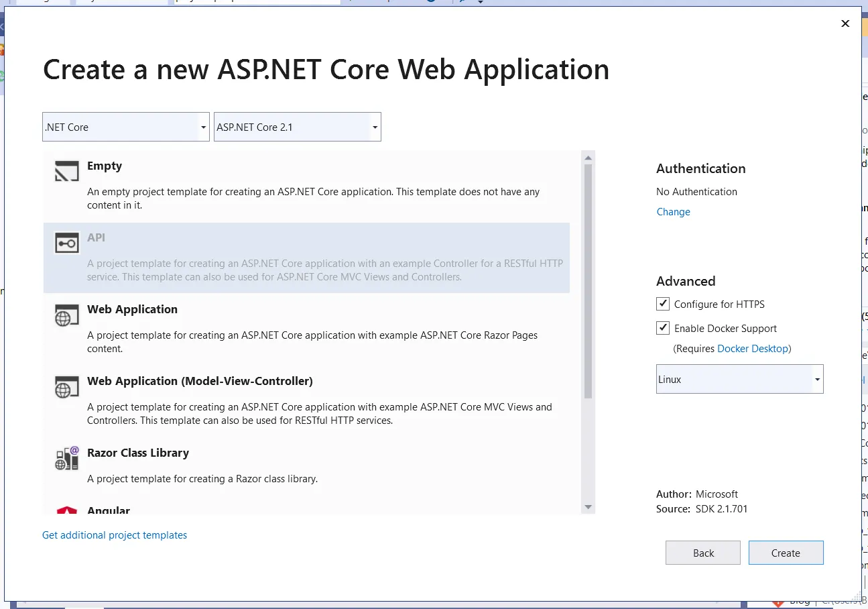Click the Create button
Image resolution: width=868 pixels, height=609 pixels.
click(786, 553)
